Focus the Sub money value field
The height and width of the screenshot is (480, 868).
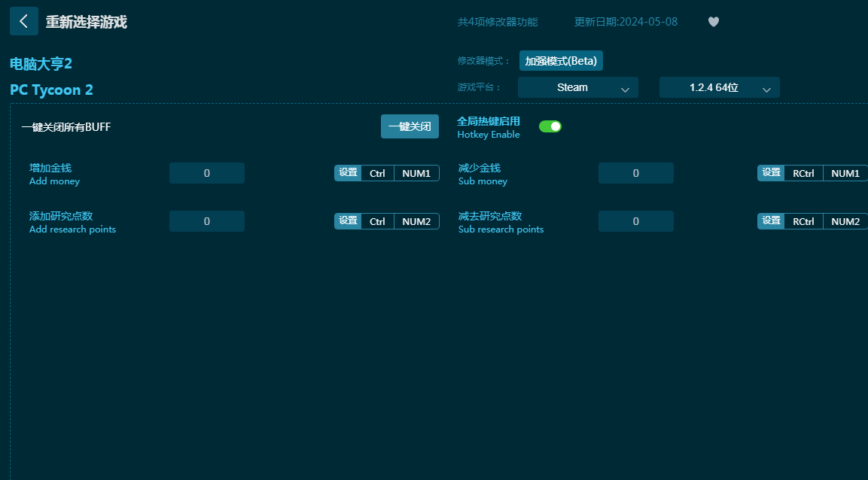636,173
